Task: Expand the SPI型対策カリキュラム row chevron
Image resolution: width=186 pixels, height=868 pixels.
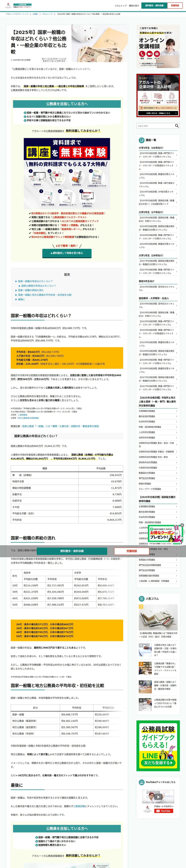Action: point(177,193)
